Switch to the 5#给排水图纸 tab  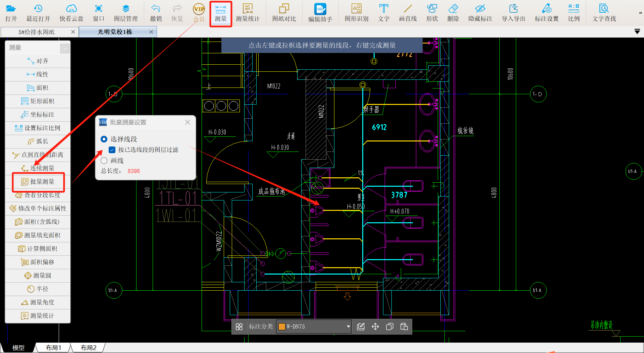click(x=37, y=32)
